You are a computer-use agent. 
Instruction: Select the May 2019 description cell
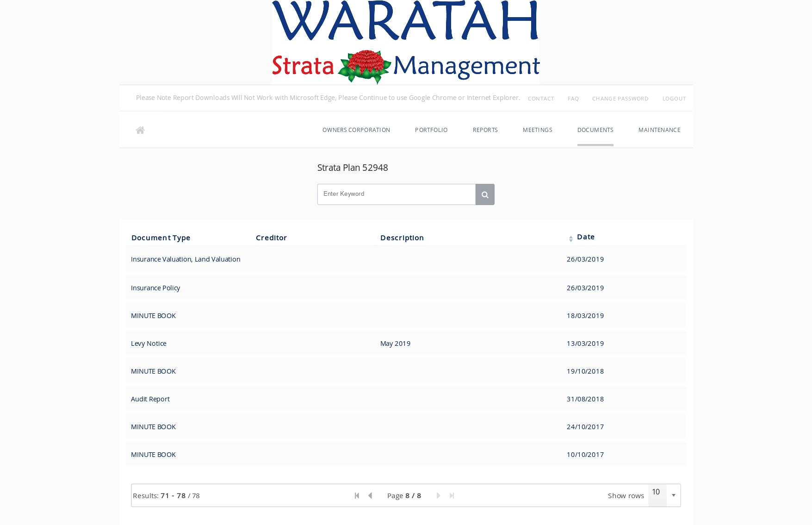(x=396, y=344)
